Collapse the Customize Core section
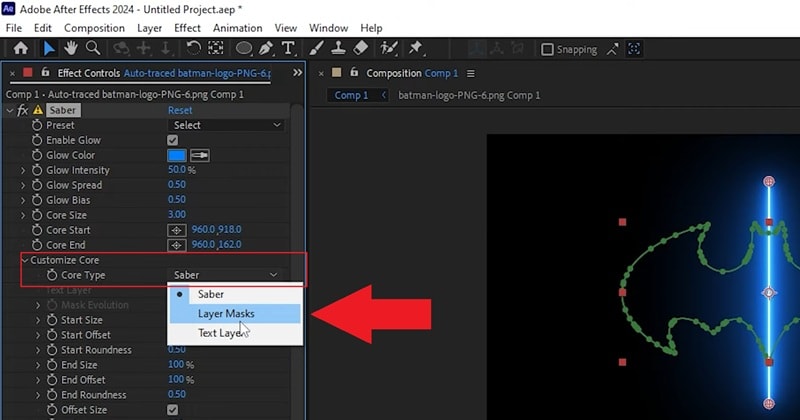Image resolution: width=800 pixels, height=420 pixels. (25, 260)
